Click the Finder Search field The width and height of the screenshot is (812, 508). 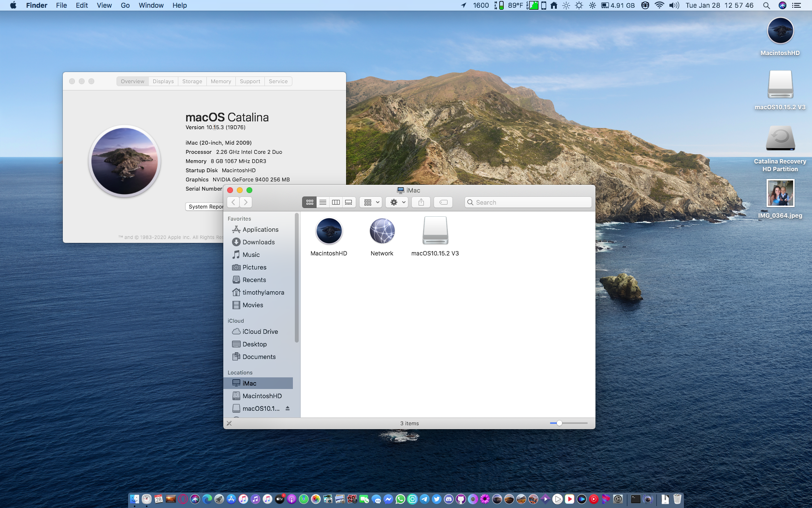(528, 202)
